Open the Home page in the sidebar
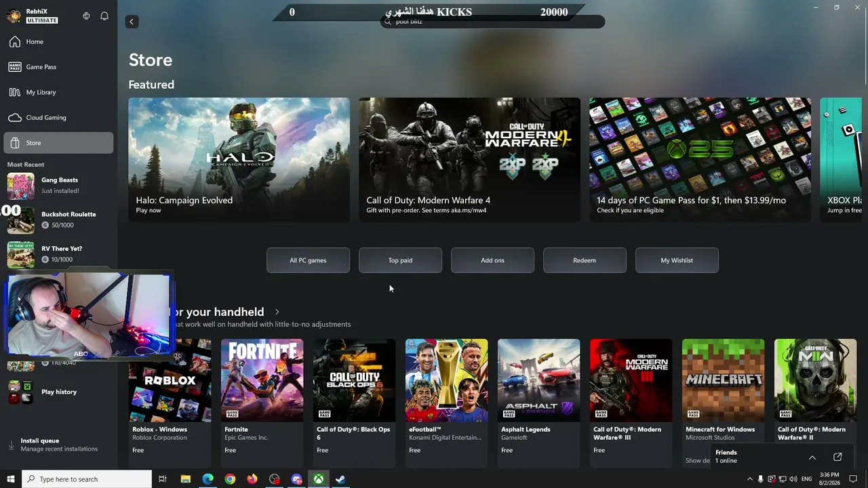This screenshot has width=868, height=488. 58,42
